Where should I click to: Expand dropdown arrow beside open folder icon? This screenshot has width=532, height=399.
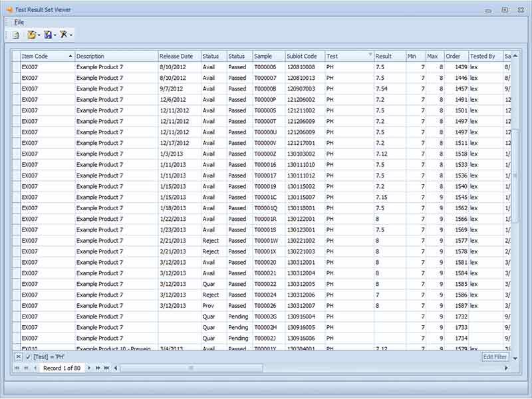[x=39, y=35]
